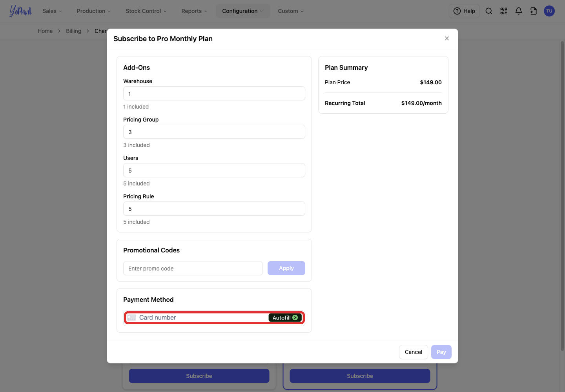Click the Plan Price $149.00 amount

tap(431, 82)
